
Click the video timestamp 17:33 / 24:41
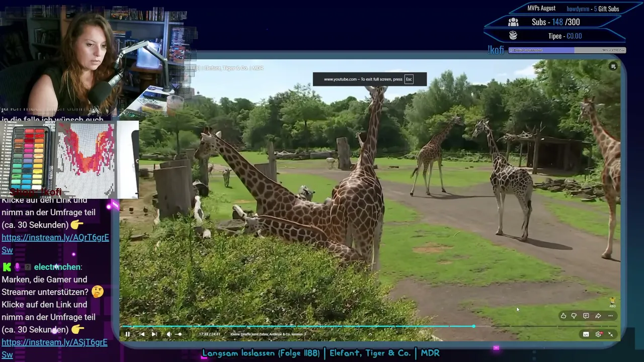tap(210, 334)
